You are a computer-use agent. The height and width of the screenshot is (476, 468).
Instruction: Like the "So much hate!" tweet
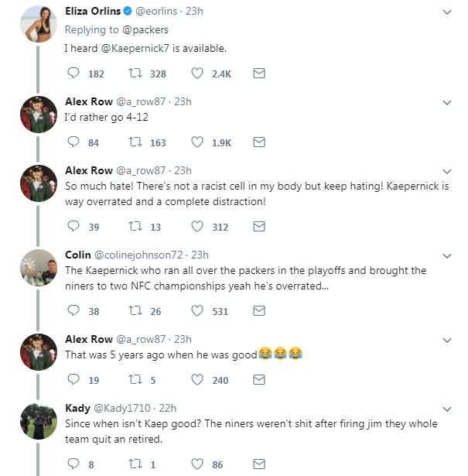coord(196,227)
